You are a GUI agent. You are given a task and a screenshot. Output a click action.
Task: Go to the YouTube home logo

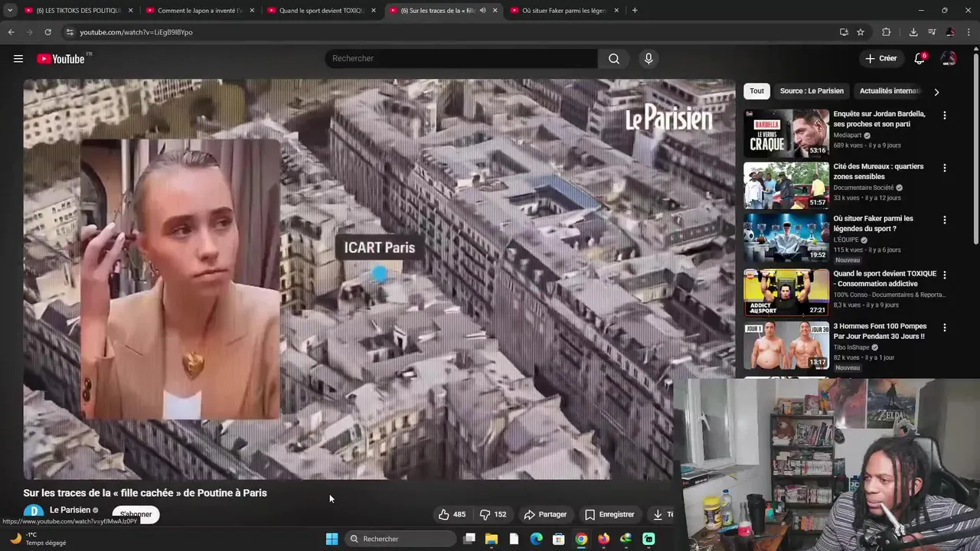click(60, 59)
